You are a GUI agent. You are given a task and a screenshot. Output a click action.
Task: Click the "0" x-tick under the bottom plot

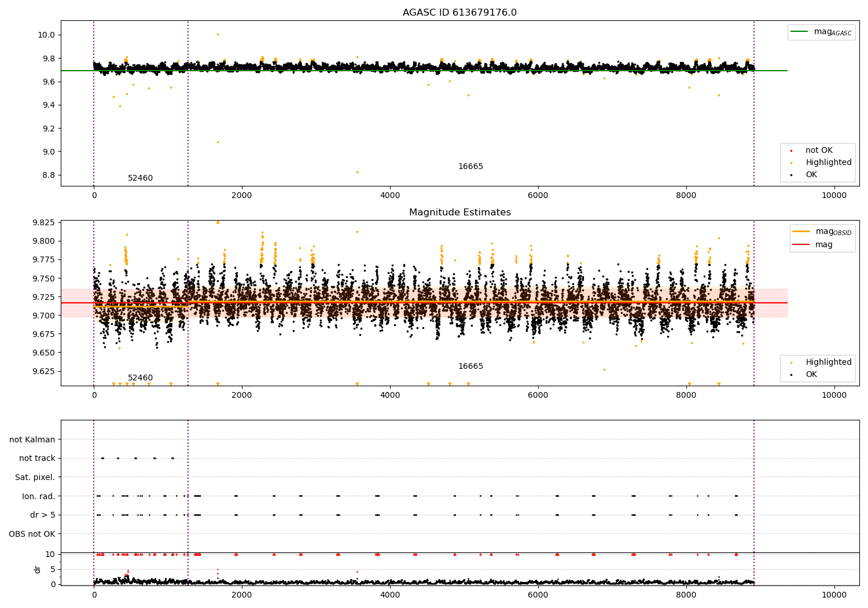tap(94, 595)
